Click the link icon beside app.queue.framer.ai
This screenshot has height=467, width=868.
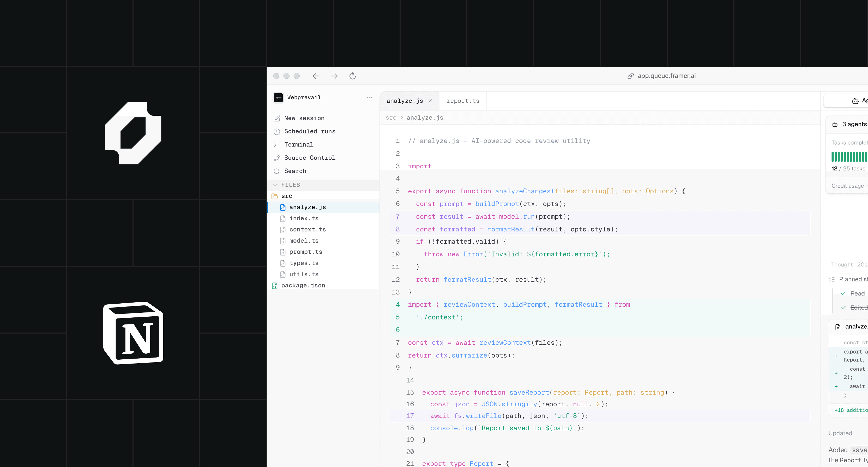[x=630, y=76]
